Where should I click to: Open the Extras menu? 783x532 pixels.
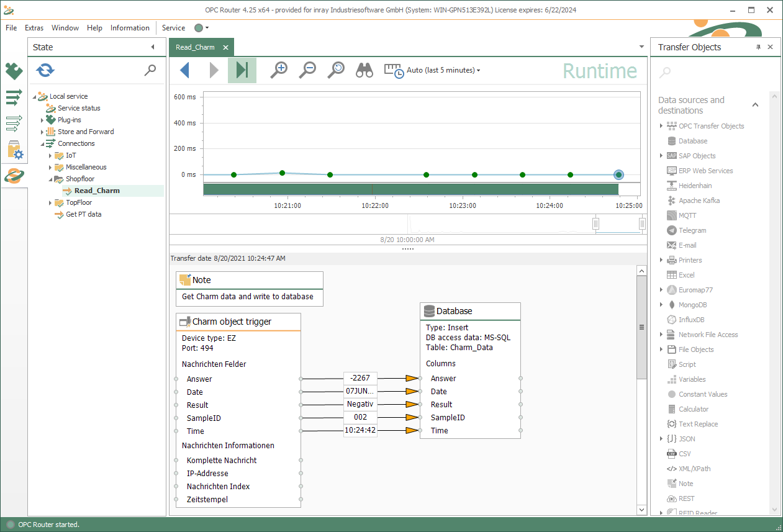[x=34, y=28]
